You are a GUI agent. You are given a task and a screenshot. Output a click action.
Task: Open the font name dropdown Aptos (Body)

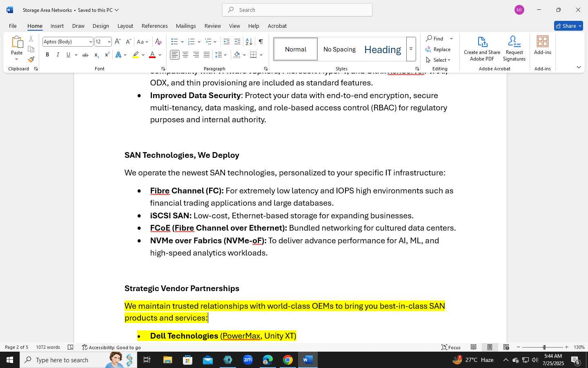91,42
